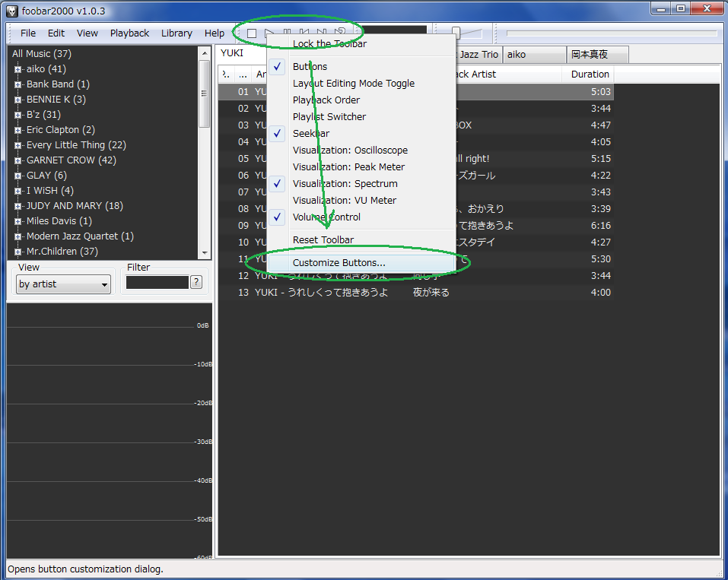This screenshot has height=580, width=728.
Task: Expand the Eric Clapton (2) node
Action: click(17, 130)
